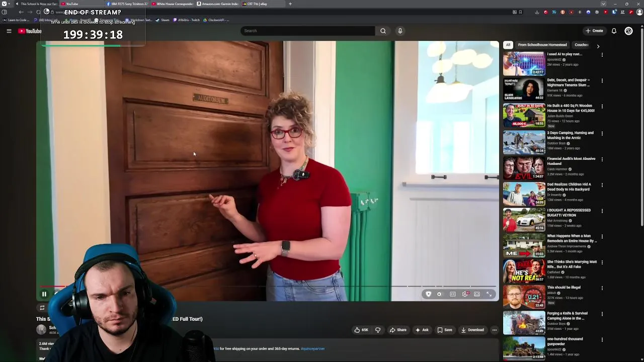The image size is (644, 362).
Task: Open the notifications bell
Action: (x=614, y=31)
